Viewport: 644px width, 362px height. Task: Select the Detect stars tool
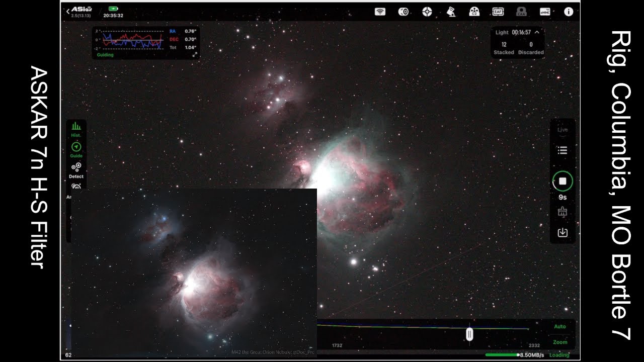click(76, 170)
